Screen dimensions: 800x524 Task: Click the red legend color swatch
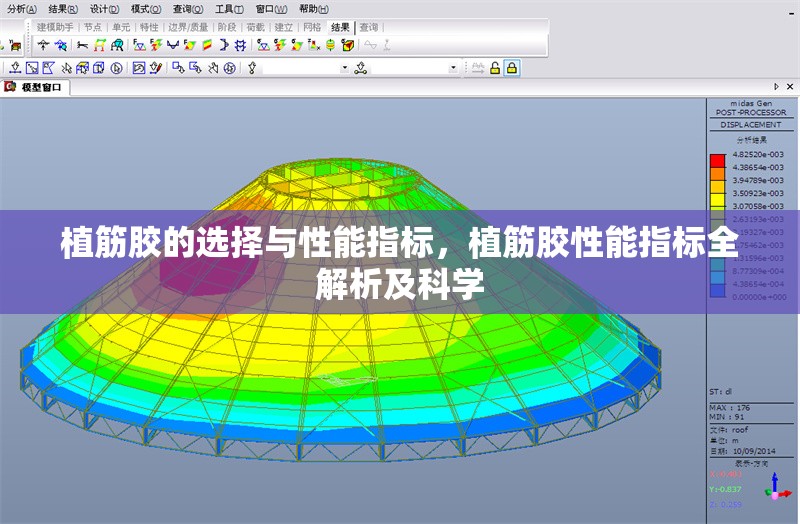point(717,160)
